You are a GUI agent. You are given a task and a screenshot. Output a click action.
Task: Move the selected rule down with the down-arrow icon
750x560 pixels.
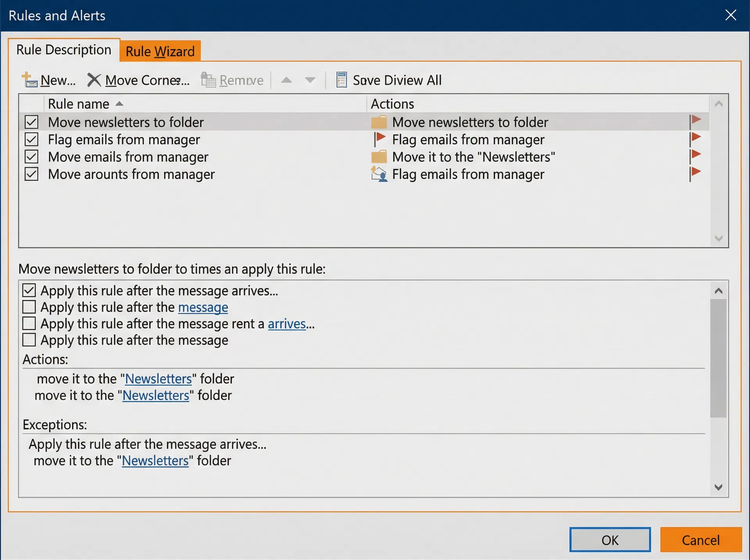pyautogui.click(x=310, y=80)
